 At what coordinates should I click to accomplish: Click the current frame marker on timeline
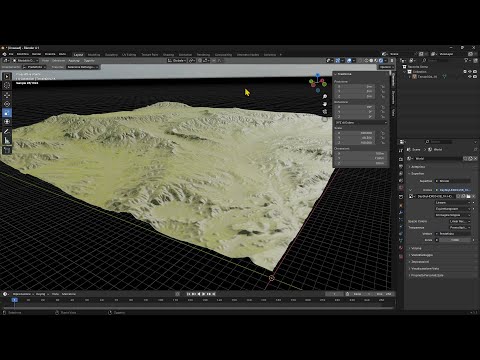click(14, 300)
